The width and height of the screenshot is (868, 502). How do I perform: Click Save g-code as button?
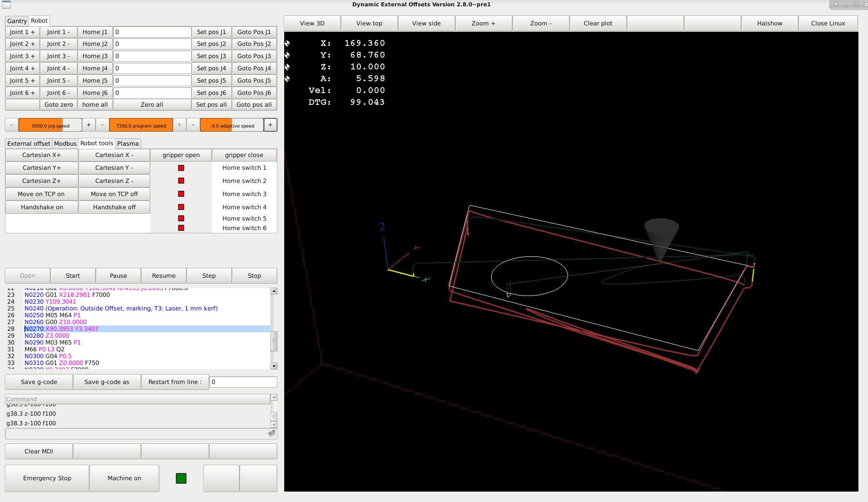(107, 382)
